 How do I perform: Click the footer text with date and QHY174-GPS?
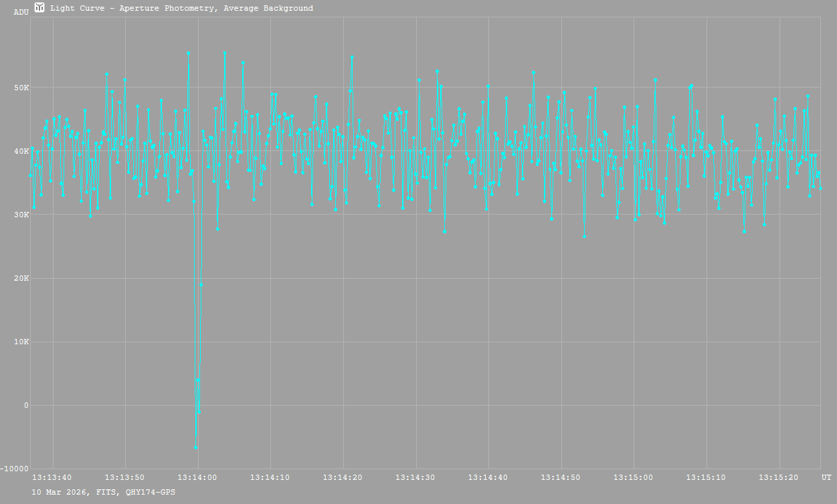tap(104, 492)
